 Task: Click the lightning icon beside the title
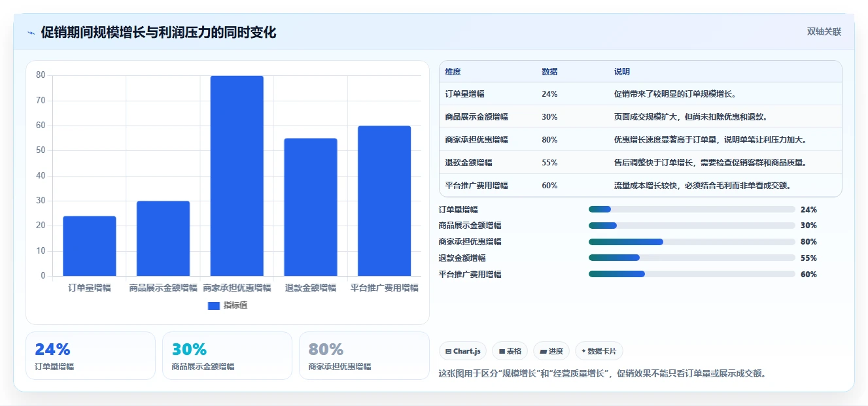[x=31, y=33]
